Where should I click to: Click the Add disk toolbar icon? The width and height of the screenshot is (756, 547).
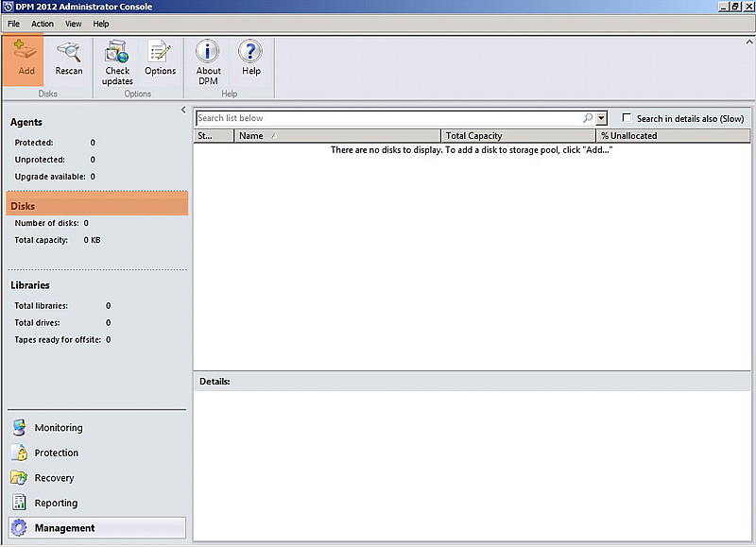[25, 59]
